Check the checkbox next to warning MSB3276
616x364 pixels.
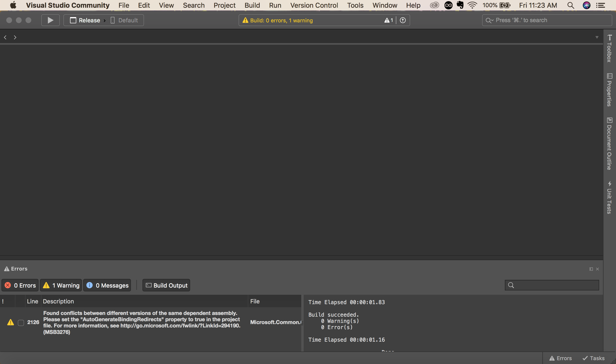21,322
